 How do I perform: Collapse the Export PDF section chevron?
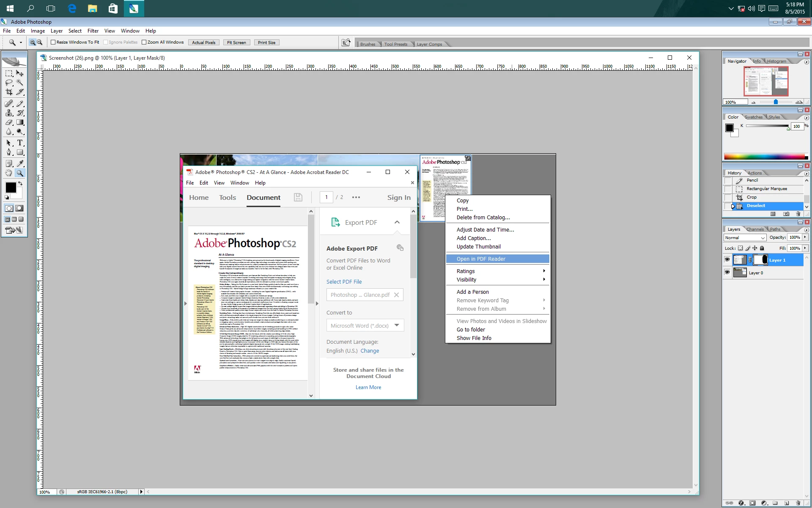coord(397,222)
